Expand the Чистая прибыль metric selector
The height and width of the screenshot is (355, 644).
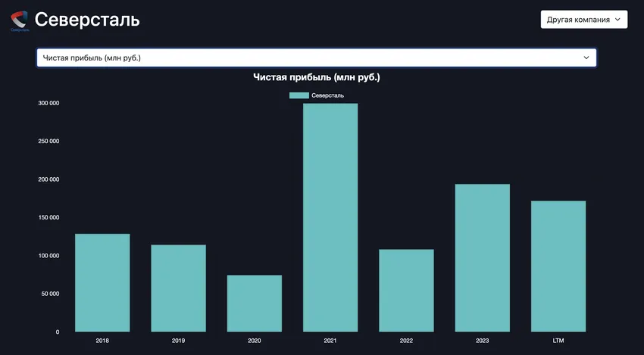pos(316,58)
